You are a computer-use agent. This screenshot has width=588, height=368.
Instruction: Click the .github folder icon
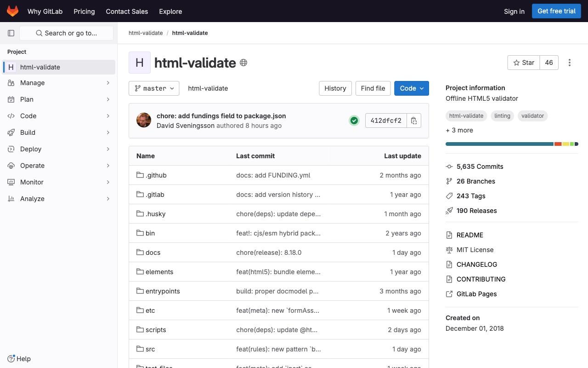point(140,175)
